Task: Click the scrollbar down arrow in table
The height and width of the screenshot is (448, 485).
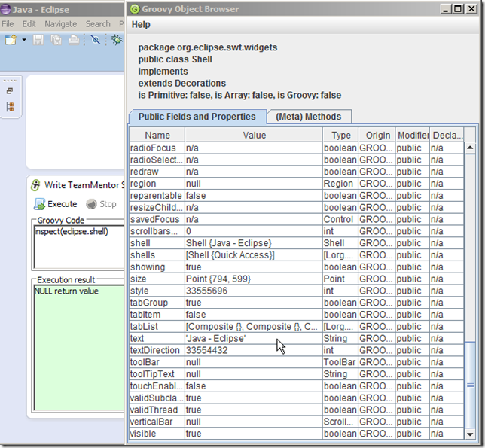Action: coord(470,434)
